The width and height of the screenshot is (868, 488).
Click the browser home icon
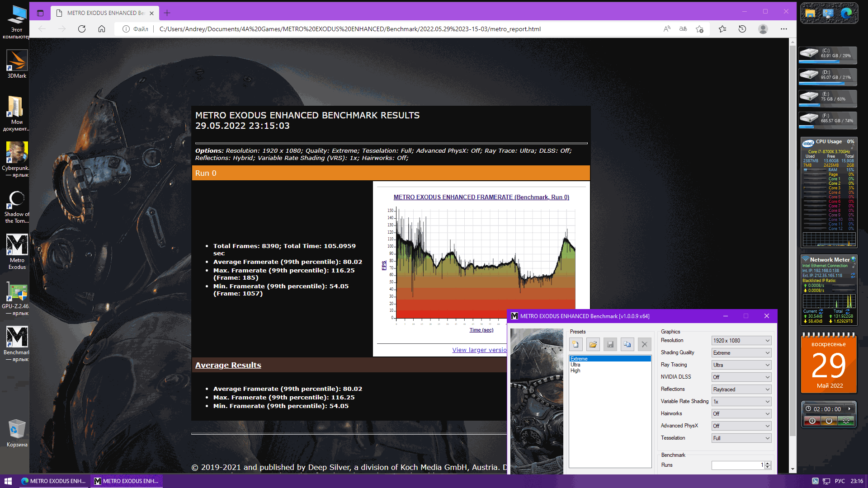point(102,29)
